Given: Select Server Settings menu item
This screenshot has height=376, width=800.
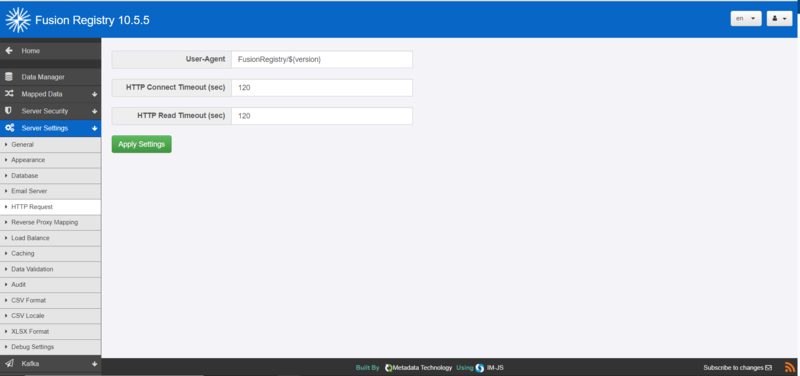Looking at the screenshot, I should point(51,128).
